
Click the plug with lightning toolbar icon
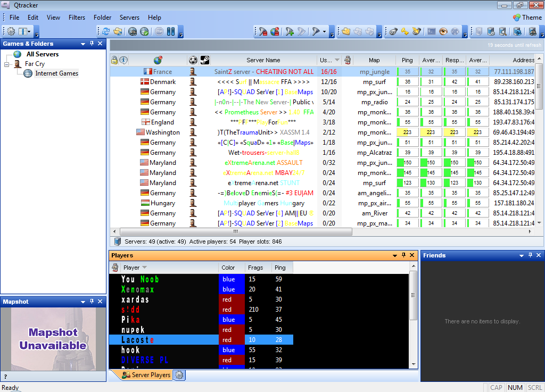(417, 31)
